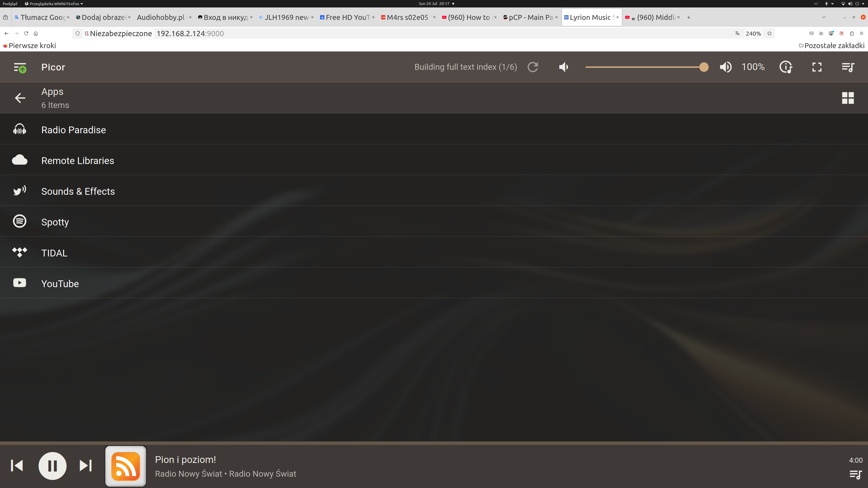This screenshot has width=868, height=488.
Task: Switch to the Tłumacz Google tab
Action: 42,18
